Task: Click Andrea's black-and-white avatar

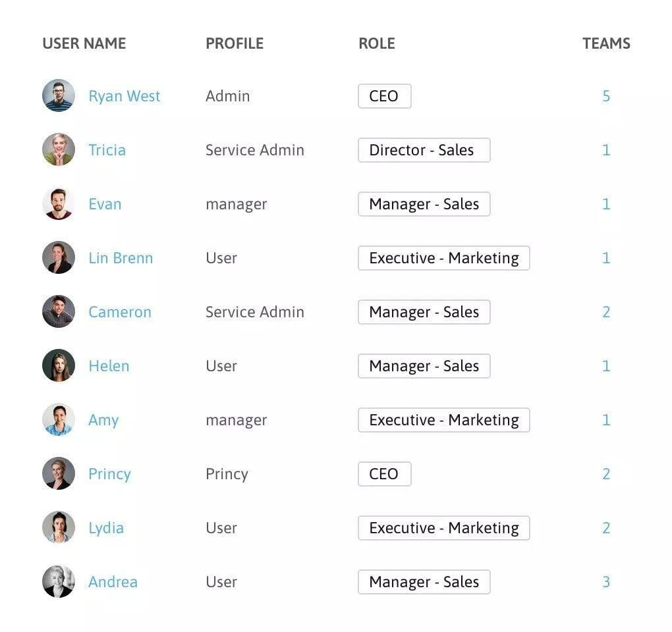Action: tap(59, 582)
